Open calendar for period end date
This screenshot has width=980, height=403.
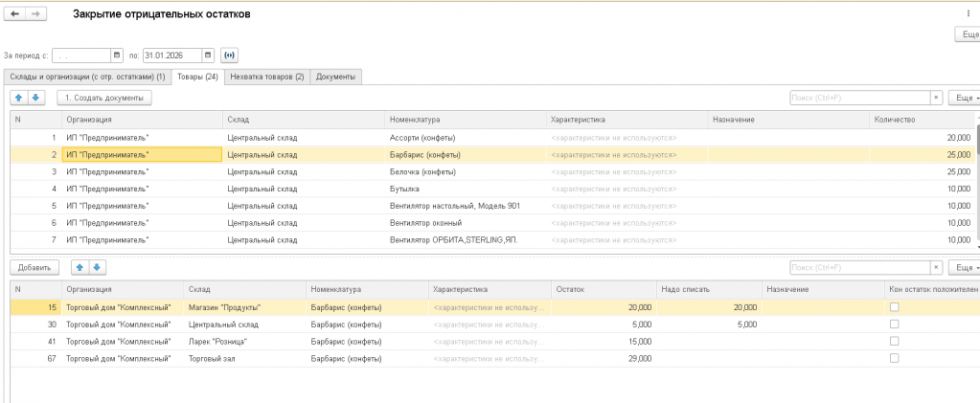coord(207,55)
